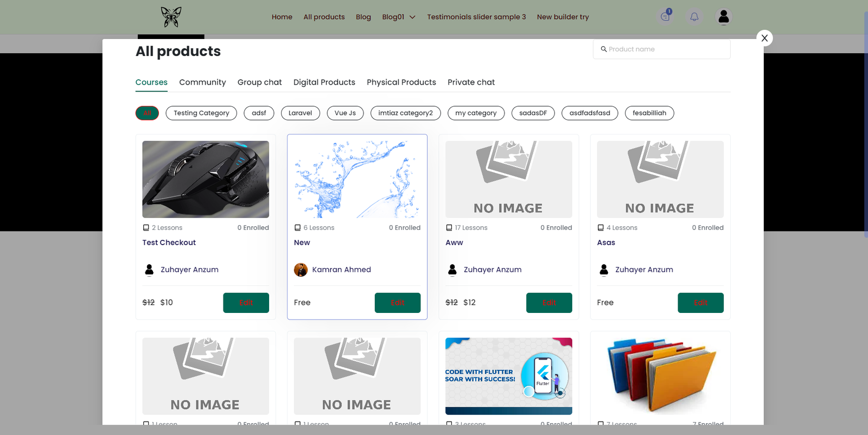Open the gaming mouse course thumbnail
Image resolution: width=868 pixels, height=435 pixels.
click(206, 180)
